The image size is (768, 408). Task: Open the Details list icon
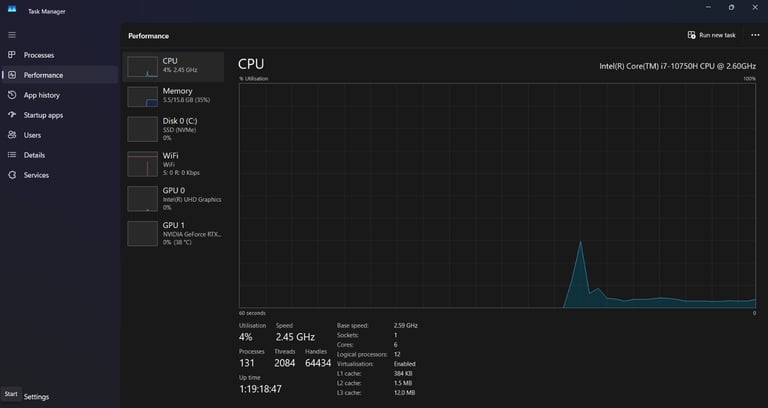tap(12, 155)
